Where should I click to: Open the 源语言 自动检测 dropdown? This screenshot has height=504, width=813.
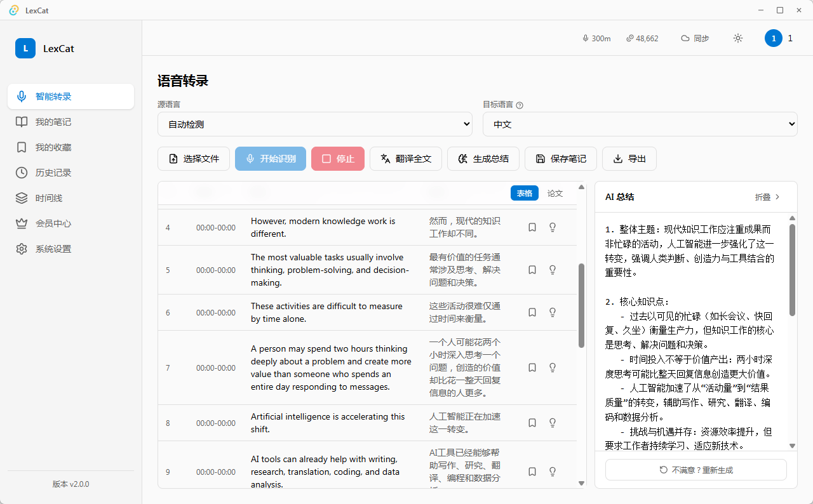315,124
